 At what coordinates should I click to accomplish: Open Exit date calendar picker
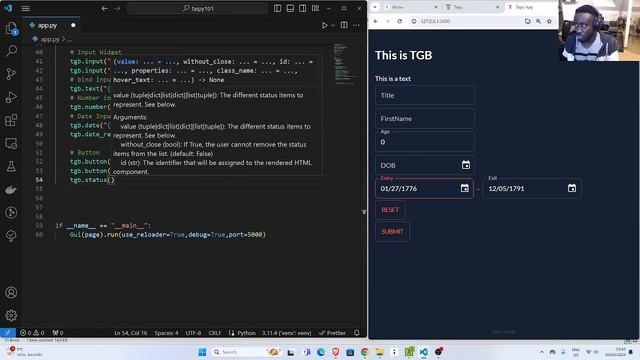click(572, 188)
